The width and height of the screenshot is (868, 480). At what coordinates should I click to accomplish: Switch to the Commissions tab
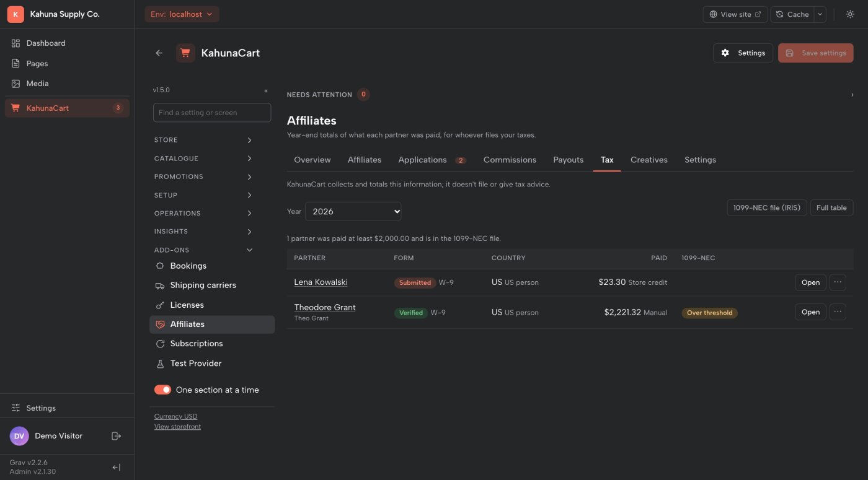click(x=510, y=160)
